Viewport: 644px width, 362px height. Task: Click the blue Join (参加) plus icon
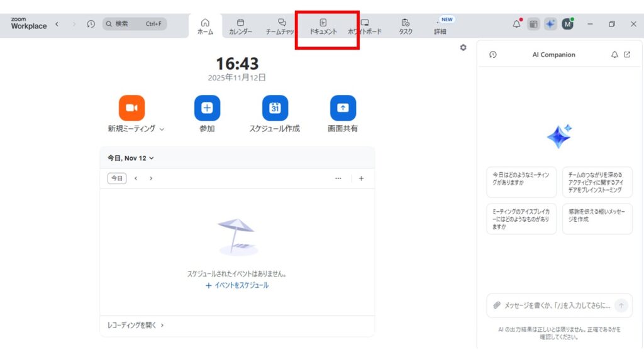pos(207,108)
